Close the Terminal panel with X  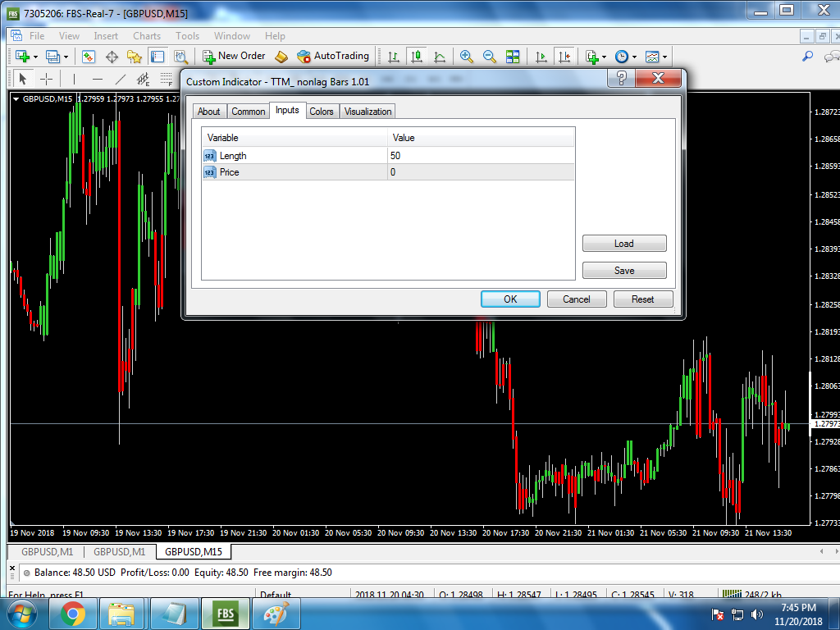click(x=12, y=568)
